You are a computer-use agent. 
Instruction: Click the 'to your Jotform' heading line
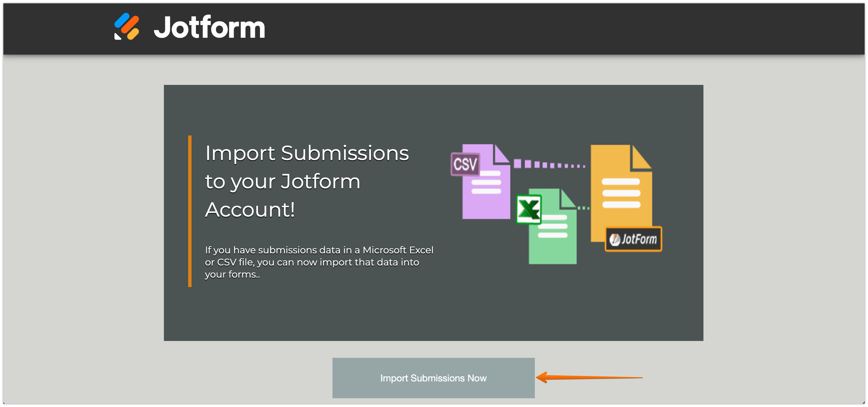(283, 182)
